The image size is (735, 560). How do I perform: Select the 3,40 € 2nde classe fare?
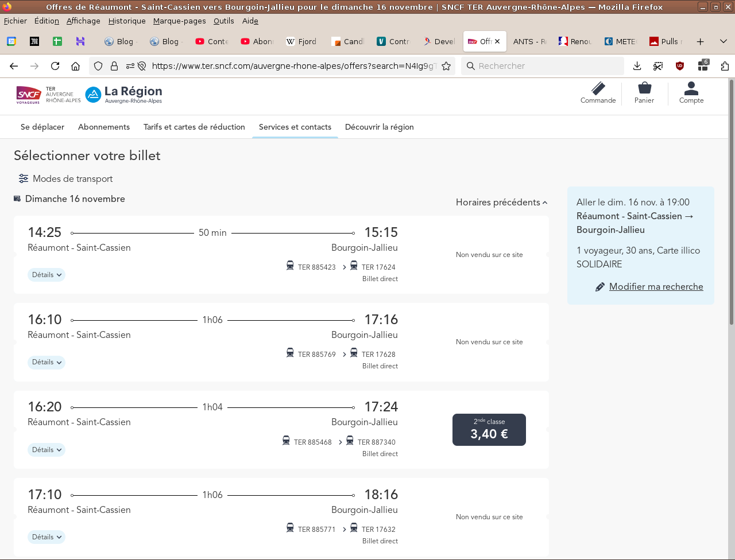489,430
